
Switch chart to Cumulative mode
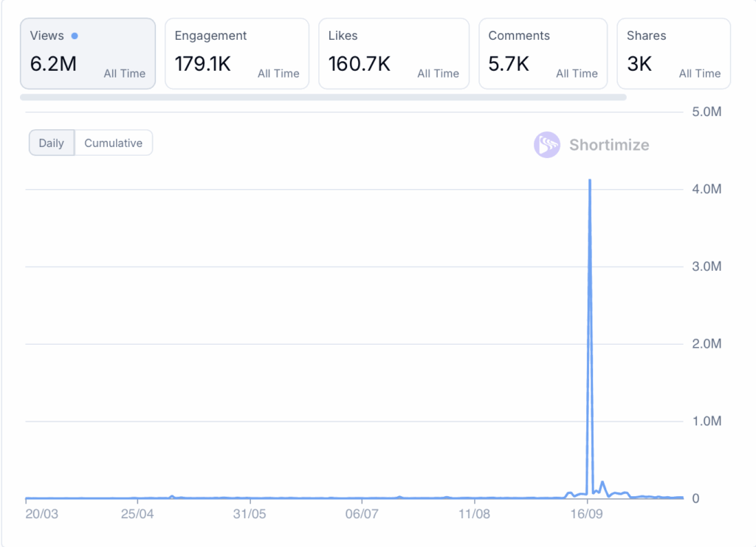(113, 143)
